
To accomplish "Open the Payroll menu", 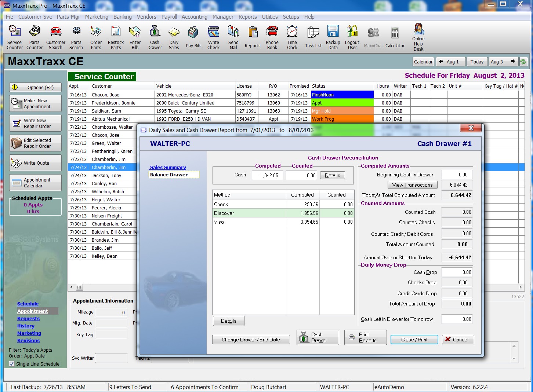I will [x=169, y=17].
